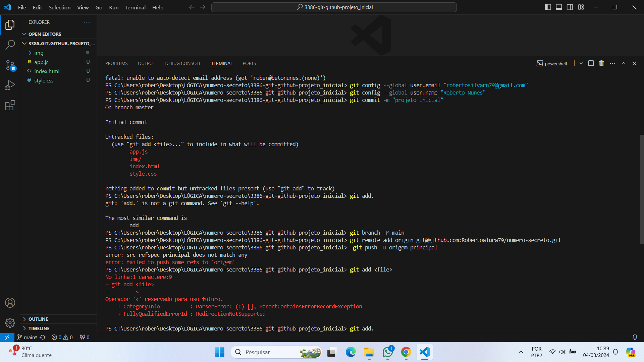Toggle the panel layout icon
Image resolution: width=644 pixels, height=362 pixels.
pos(559,7)
